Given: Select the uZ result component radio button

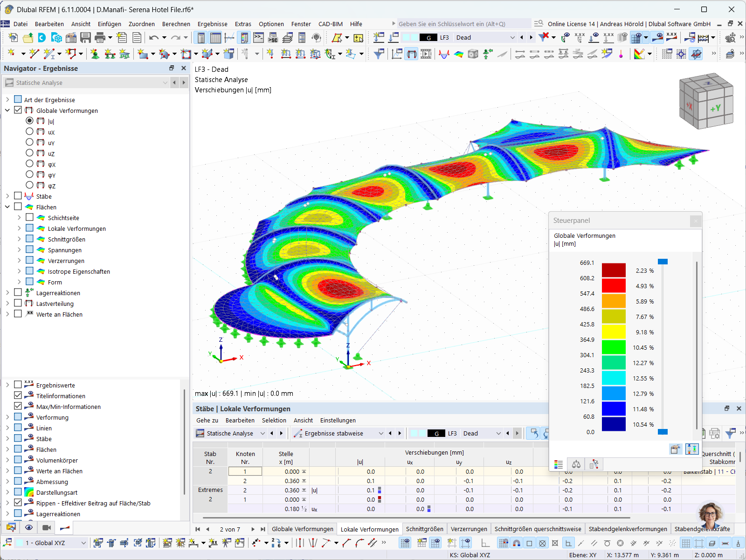Looking at the screenshot, I should 29,153.
